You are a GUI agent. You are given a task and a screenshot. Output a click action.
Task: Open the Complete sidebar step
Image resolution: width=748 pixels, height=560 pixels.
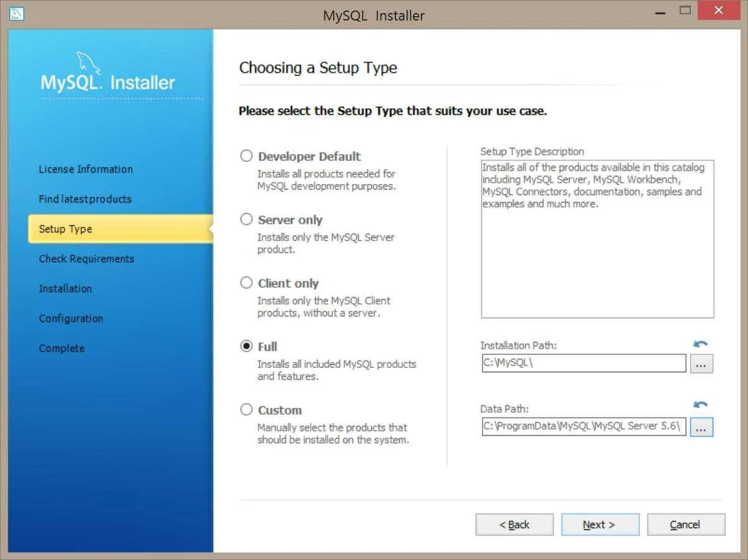pyautogui.click(x=62, y=348)
